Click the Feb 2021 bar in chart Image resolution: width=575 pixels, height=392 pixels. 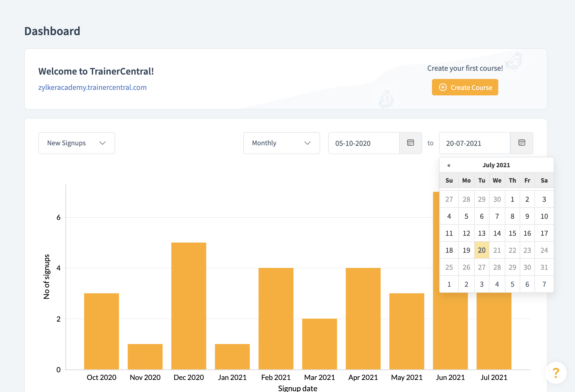pos(276,319)
